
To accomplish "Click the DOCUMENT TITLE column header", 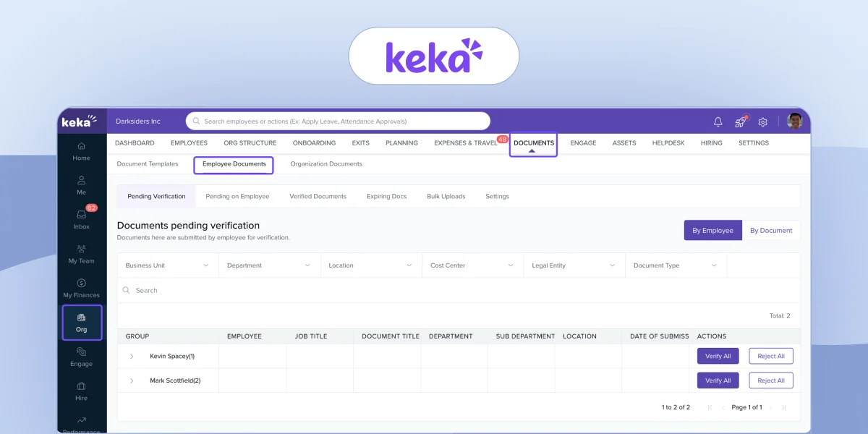I will tap(391, 336).
